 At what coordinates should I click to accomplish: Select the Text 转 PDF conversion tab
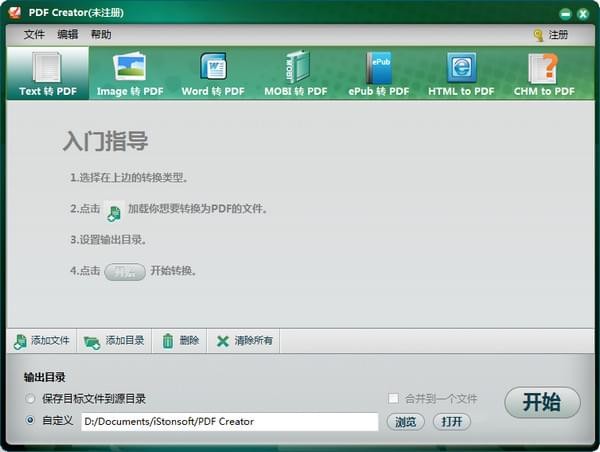point(48,73)
